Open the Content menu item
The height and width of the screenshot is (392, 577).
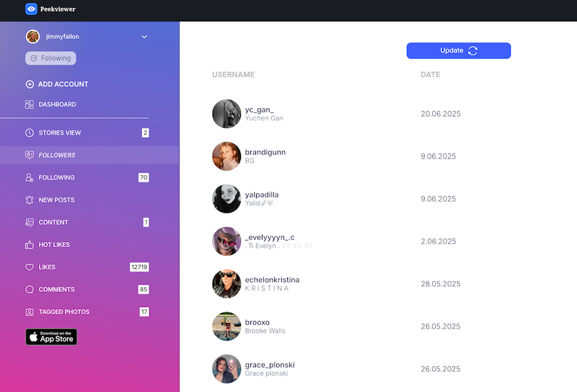click(89, 223)
